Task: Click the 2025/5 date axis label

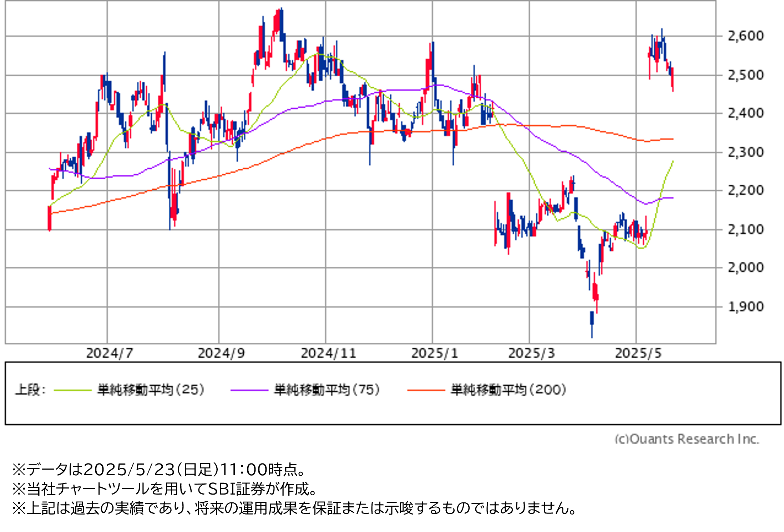Action: coord(638,353)
